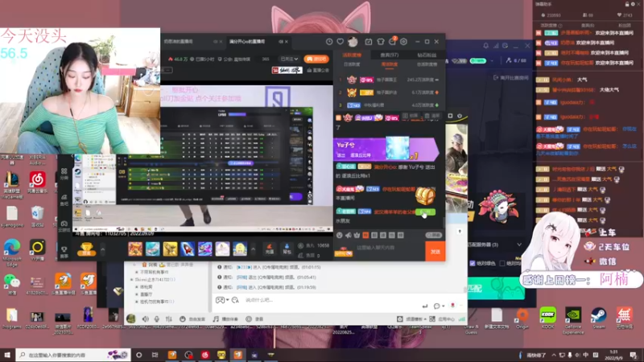The width and height of the screenshot is (644, 362).
Task: Show hidden system tray icons chevron
Action: point(554,355)
